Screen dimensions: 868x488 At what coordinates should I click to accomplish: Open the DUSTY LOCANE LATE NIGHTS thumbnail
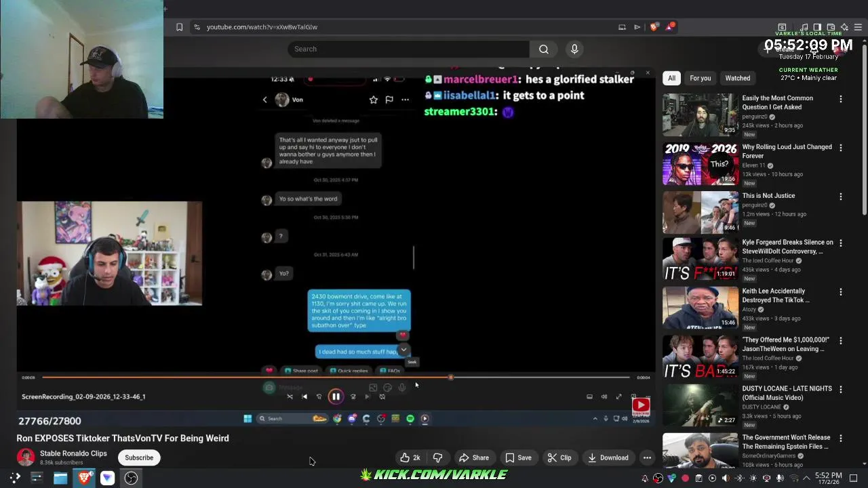point(701,405)
